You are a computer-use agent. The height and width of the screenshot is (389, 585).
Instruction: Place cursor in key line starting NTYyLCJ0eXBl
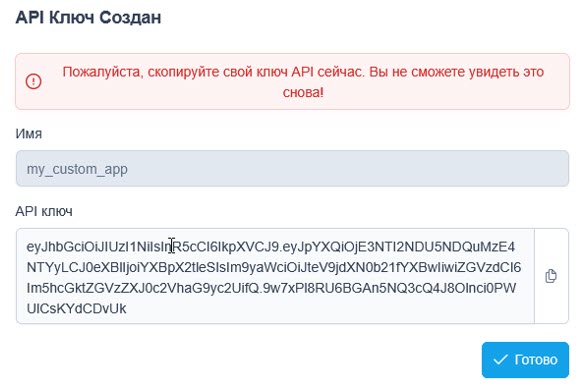click(274, 267)
